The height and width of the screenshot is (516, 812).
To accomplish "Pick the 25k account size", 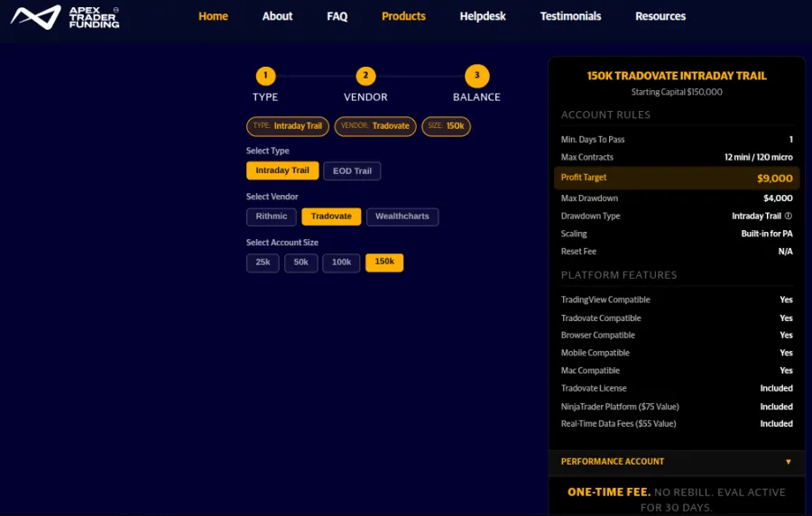I will [263, 263].
